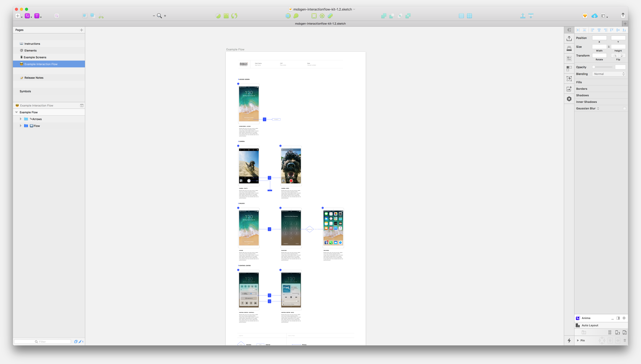Open Anima settings with the gear icon
641x364 pixels.
coord(624,318)
